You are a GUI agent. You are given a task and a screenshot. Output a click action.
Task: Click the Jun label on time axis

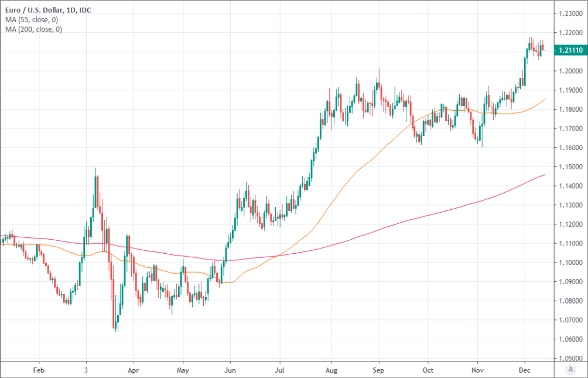point(231,370)
